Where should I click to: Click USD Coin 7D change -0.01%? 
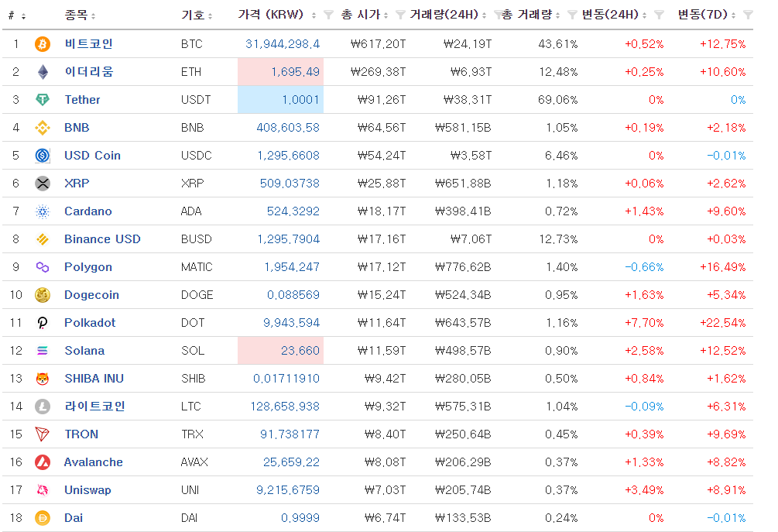point(726,156)
